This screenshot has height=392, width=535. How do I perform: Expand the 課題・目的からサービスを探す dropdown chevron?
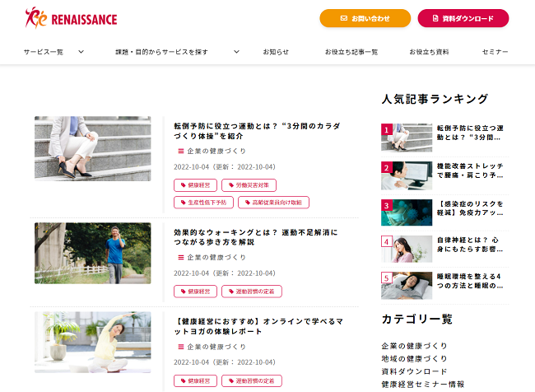[236, 52]
